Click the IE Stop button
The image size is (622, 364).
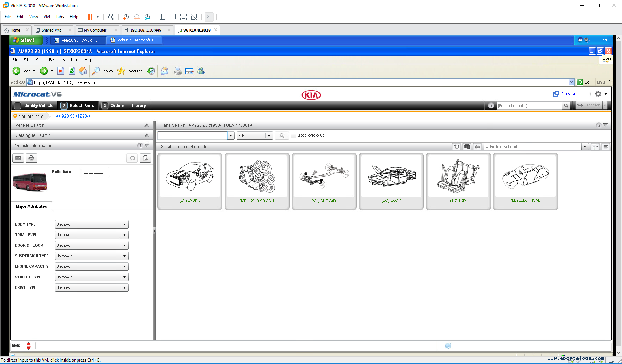click(60, 71)
